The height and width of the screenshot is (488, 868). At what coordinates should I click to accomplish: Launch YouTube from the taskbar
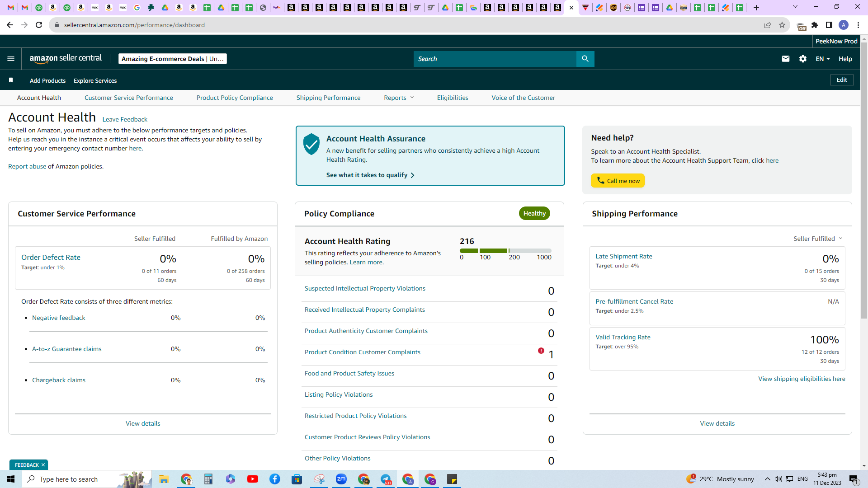click(x=253, y=479)
